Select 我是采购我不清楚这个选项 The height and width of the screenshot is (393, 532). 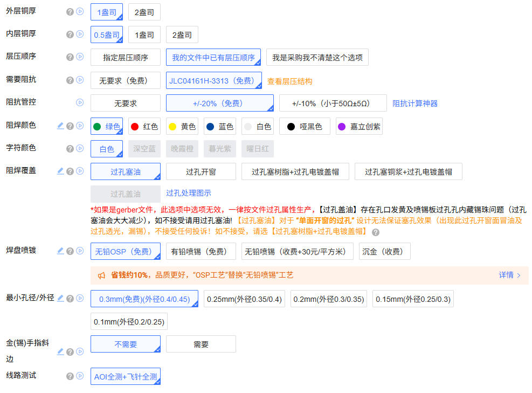click(x=317, y=58)
